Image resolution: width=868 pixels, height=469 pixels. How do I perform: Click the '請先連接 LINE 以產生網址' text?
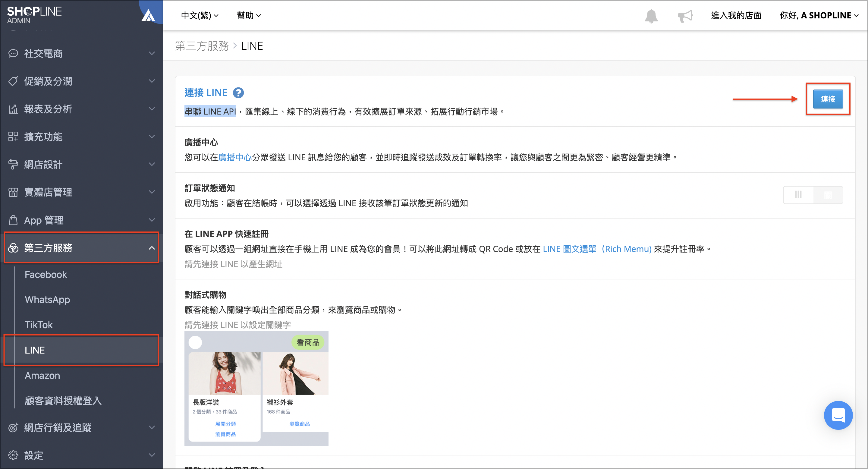click(x=233, y=264)
